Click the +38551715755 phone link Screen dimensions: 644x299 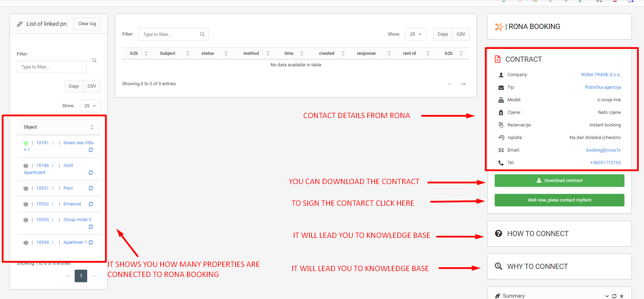click(606, 163)
